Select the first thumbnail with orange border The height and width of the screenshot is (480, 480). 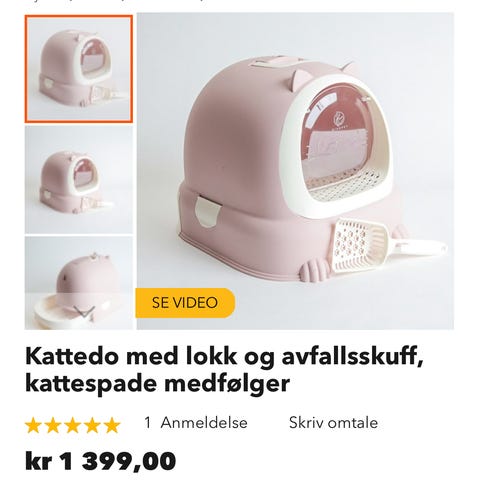[x=79, y=69]
